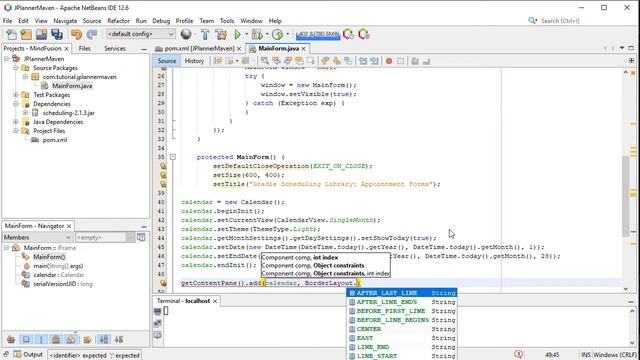The height and width of the screenshot is (360, 640).
Task: Select serialVersionUID : long in Navigator
Action: [62, 284]
